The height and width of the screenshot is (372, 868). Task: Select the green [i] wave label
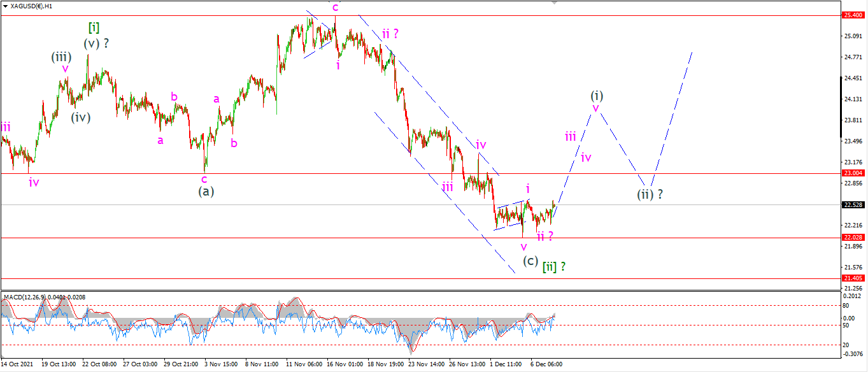(94, 27)
